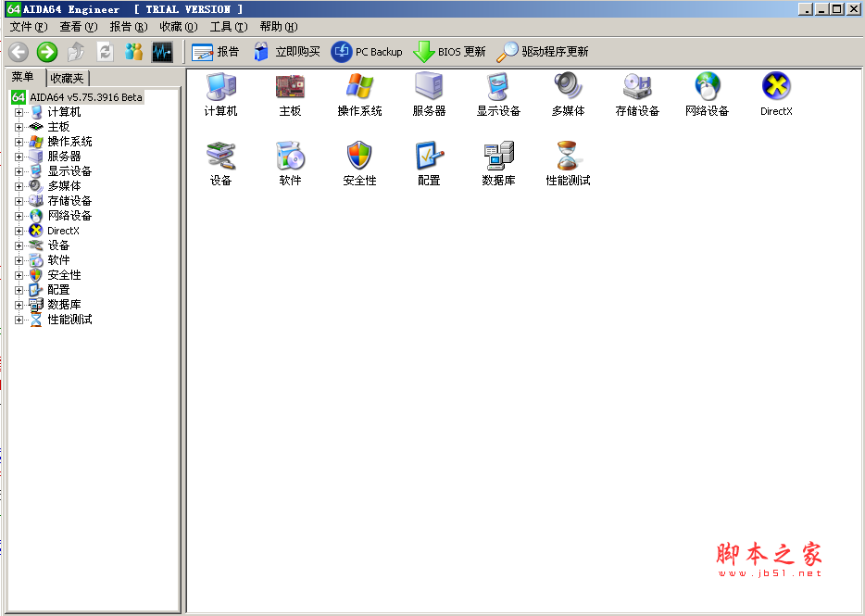Viewport: 865px width, 616px height.
Task: Click the 报告 toolbar button
Action: [215, 52]
